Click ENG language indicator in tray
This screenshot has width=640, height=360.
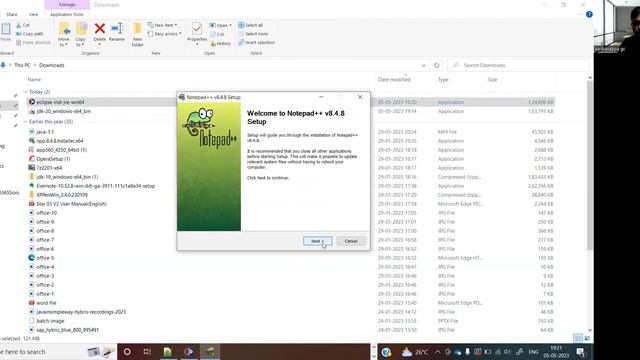[x=533, y=352]
